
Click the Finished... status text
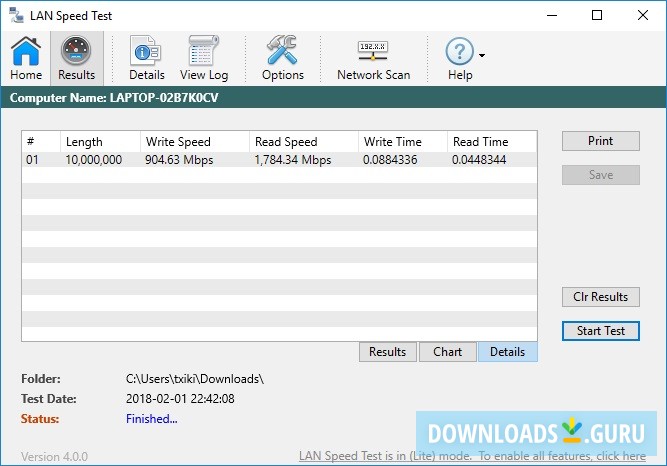(152, 419)
